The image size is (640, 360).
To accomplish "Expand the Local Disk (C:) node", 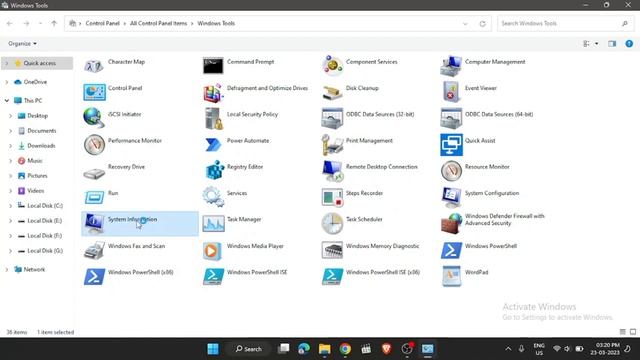I will click(x=11, y=206).
